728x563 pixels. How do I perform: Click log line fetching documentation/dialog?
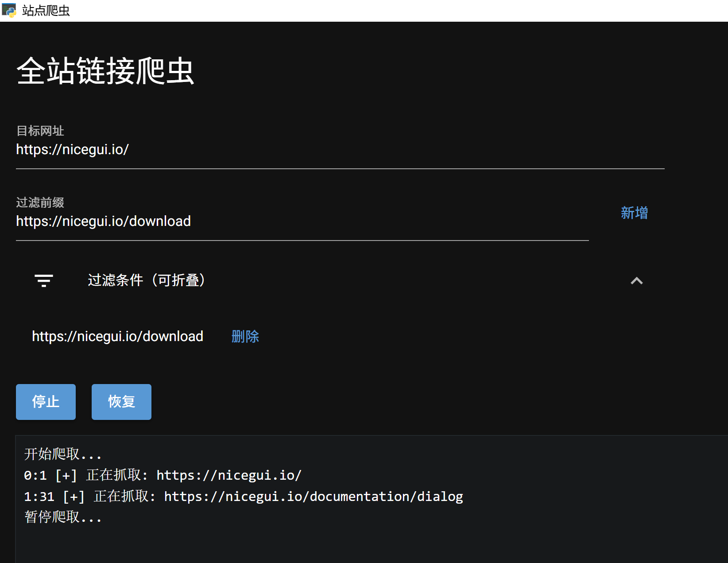[244, 497]
